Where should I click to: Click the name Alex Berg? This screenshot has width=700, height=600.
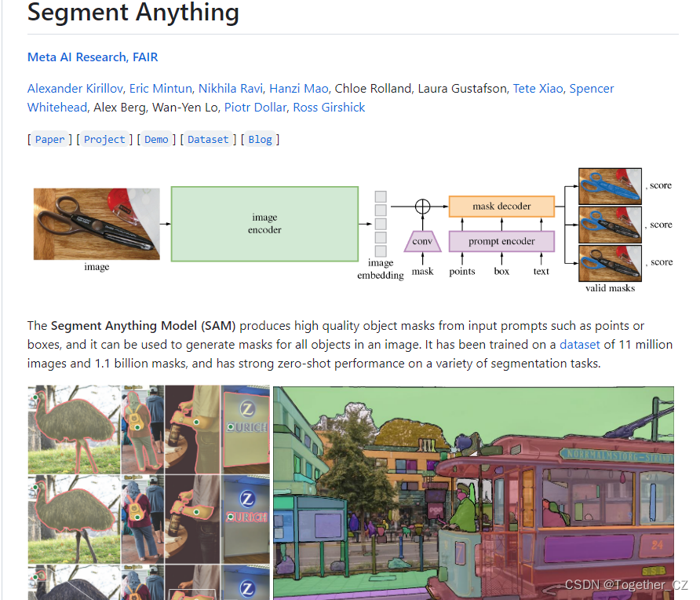119,108
